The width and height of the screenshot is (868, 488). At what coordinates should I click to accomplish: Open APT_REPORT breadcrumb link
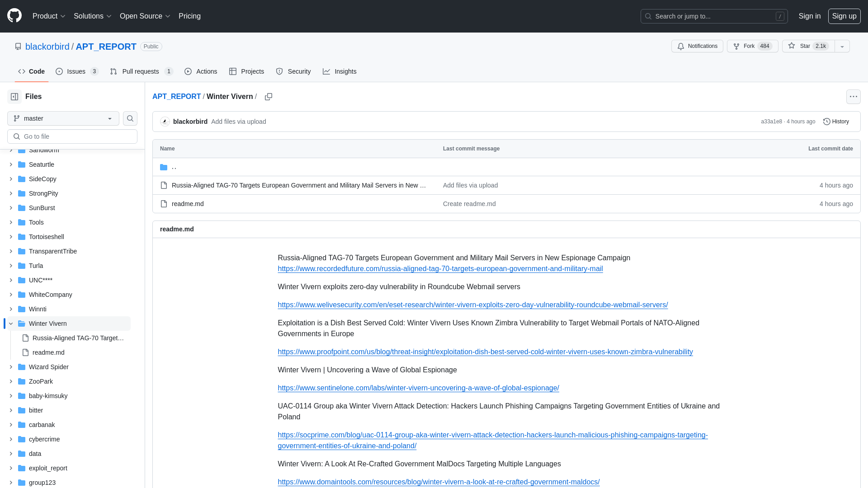pos(176,97)
